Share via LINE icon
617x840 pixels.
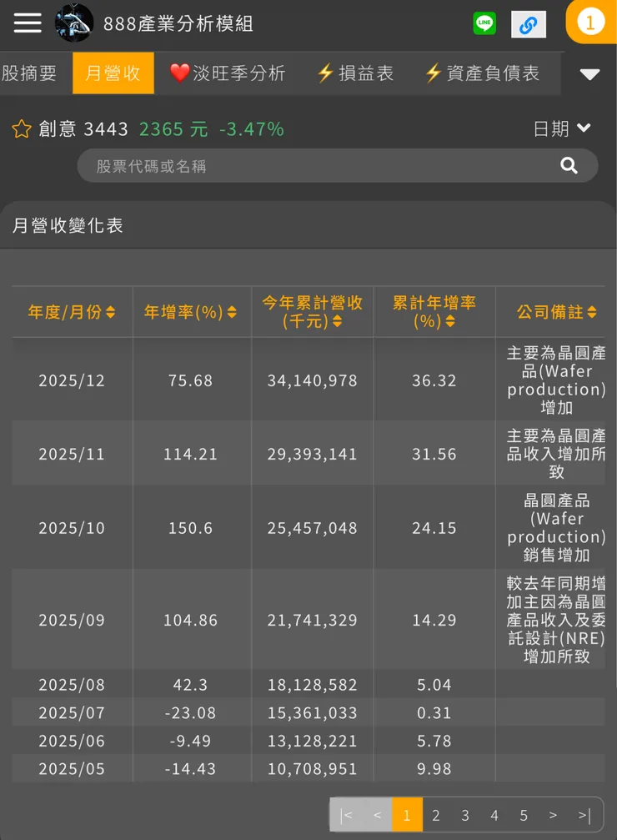(484, 23)
